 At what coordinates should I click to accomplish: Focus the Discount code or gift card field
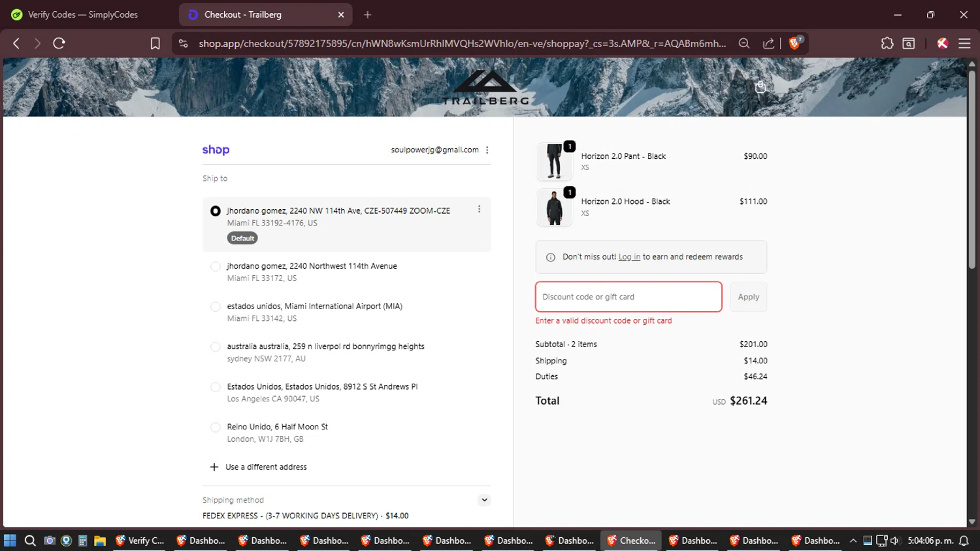click(x=629, y=297)
